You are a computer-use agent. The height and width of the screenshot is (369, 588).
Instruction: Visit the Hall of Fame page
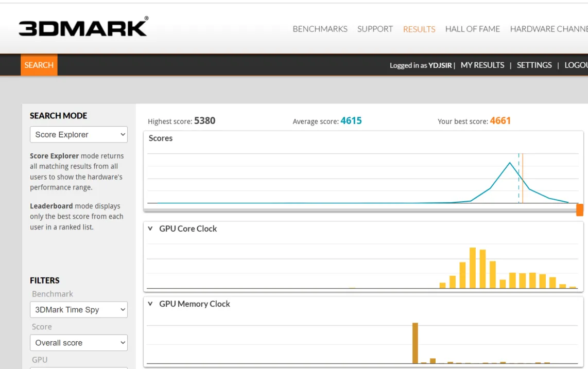(x=472, y=29)
